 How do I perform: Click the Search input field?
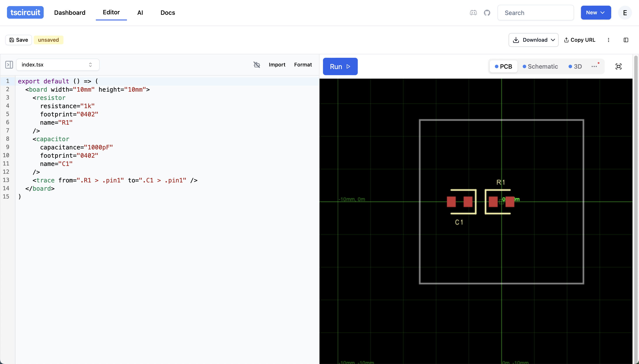(x=535, y=13)
